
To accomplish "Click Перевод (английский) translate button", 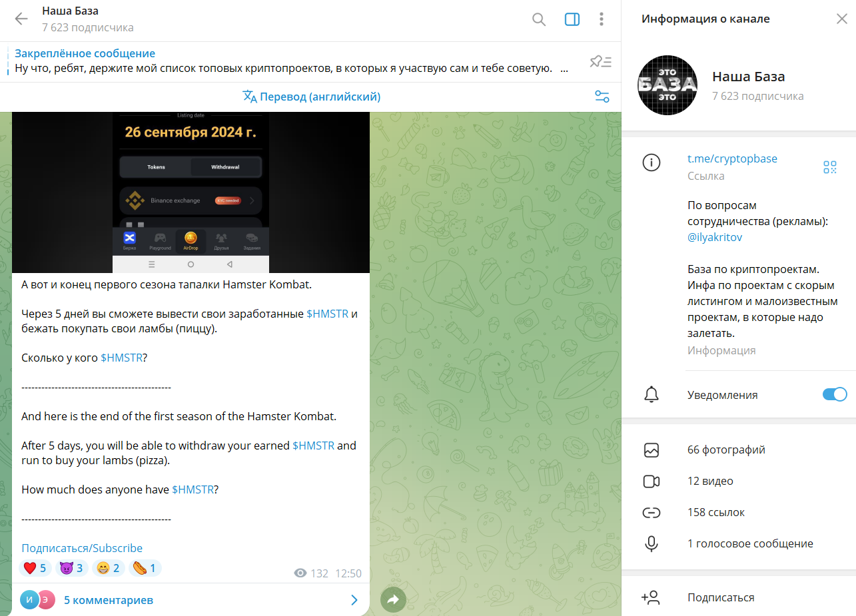I will tap(312, 97).
